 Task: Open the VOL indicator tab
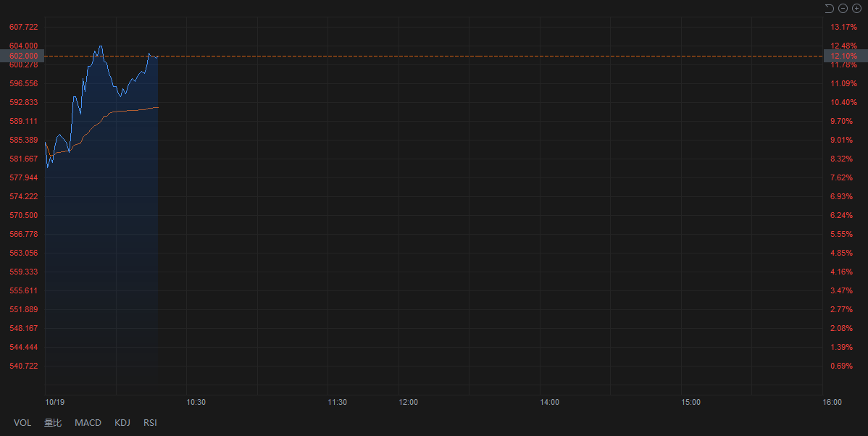pyautogui.click(x=22, y=423)
